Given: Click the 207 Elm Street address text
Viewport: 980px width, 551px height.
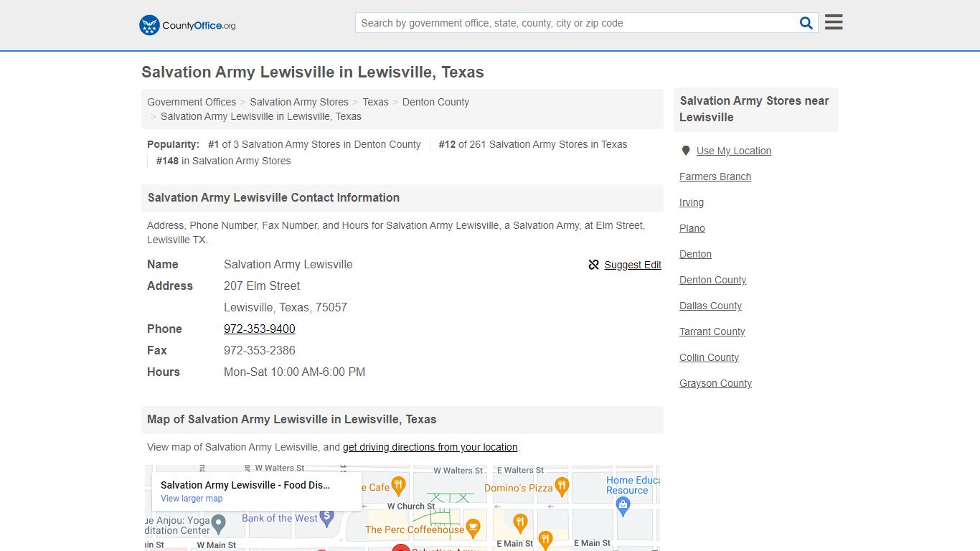Looking at the screenshot, I should pos(262,286).
